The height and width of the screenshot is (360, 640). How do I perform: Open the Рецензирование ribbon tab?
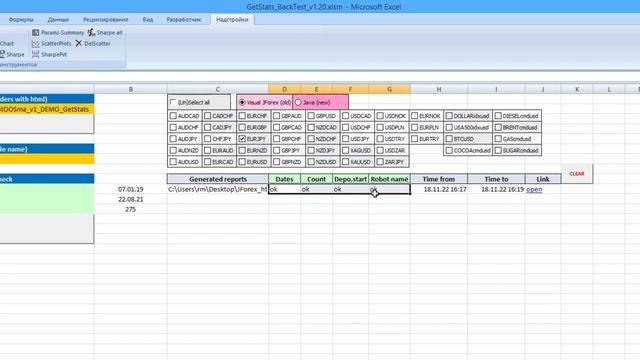click(x=105, y=19)
